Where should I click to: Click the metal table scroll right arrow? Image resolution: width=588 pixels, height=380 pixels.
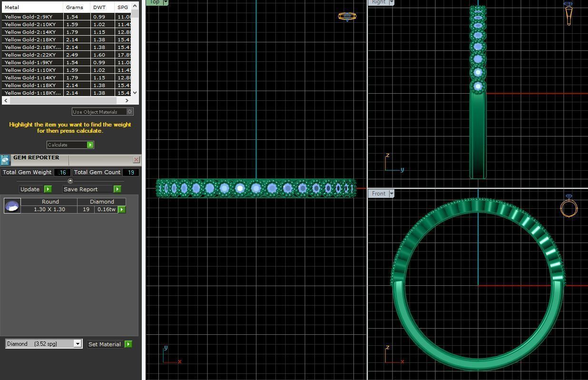click(x=127, y=100)
